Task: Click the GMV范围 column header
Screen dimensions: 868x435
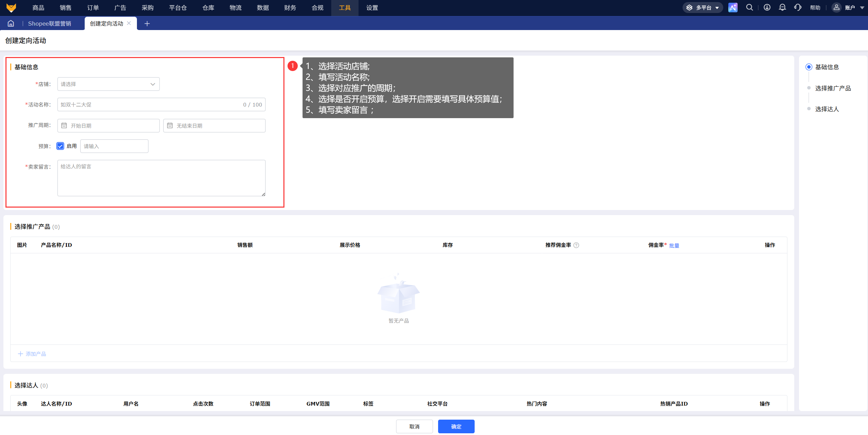Action: [318, 404]
